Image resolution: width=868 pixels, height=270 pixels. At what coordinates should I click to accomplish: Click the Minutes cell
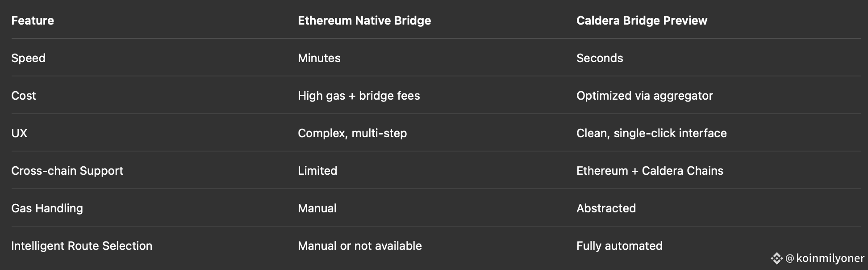pyautogui.click(x=319, y=58)
